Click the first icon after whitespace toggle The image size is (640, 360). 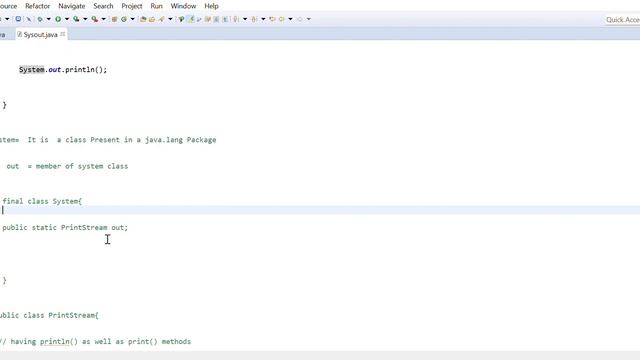[x=208, y=19]
